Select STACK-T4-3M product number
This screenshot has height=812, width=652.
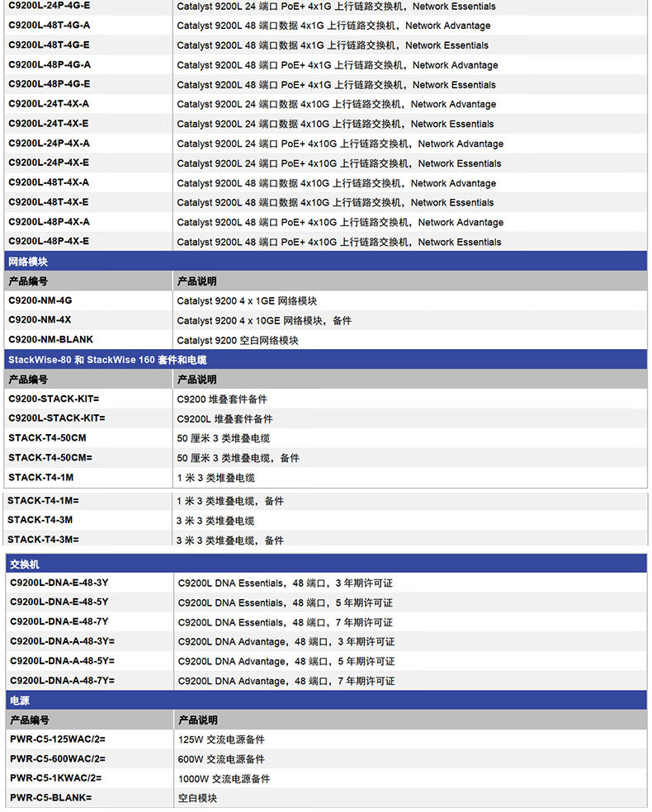[x=40, y=519]
